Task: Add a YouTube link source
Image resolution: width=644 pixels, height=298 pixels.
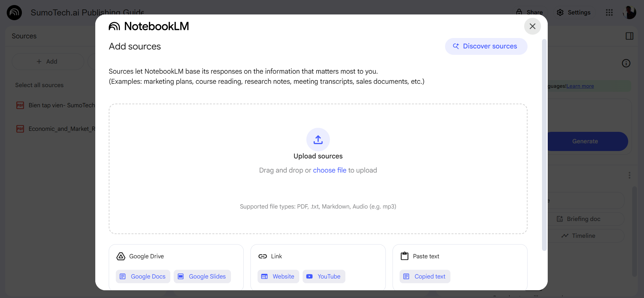Action: (x=324, y=276)
